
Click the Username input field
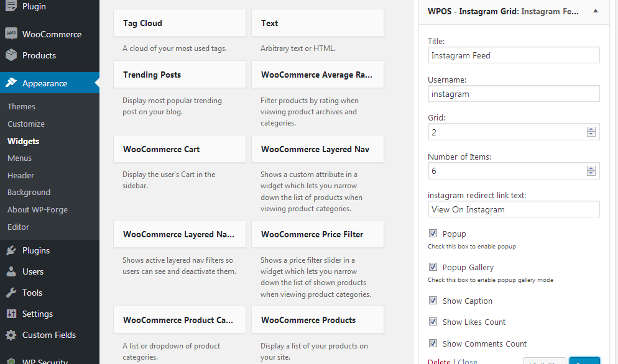(514, 94)
